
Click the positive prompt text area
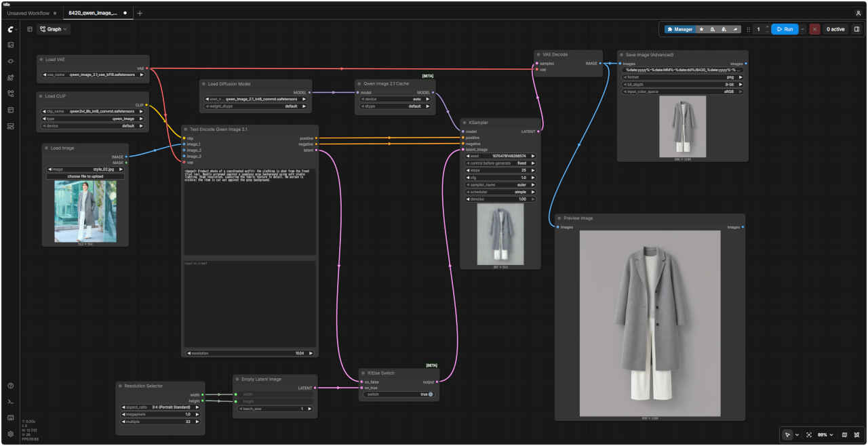pyautogui.click(x=250, y=211)
